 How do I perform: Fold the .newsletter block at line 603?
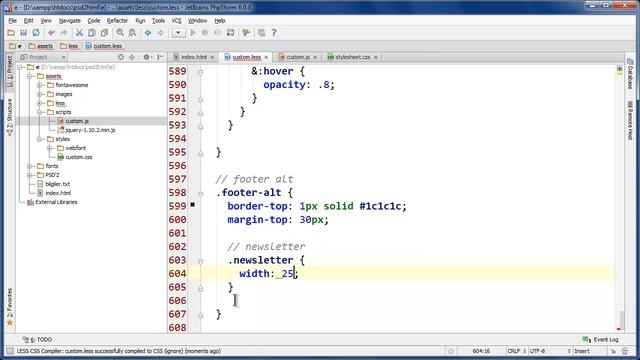pos(200,261)
